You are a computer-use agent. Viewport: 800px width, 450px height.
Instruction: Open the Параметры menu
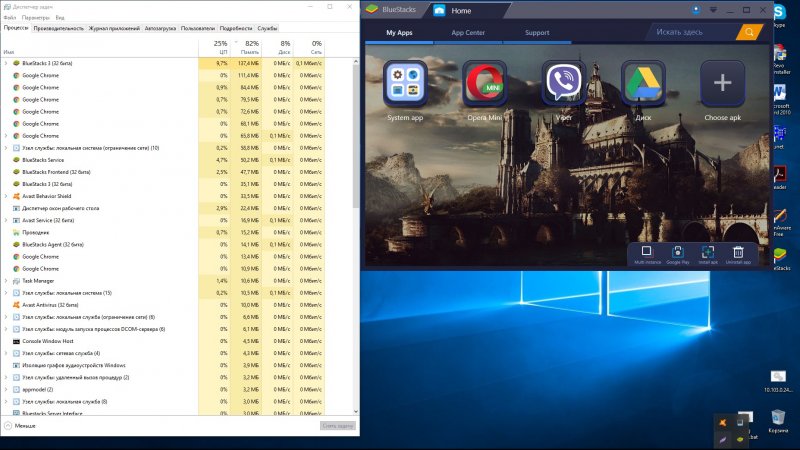[35, 18]
